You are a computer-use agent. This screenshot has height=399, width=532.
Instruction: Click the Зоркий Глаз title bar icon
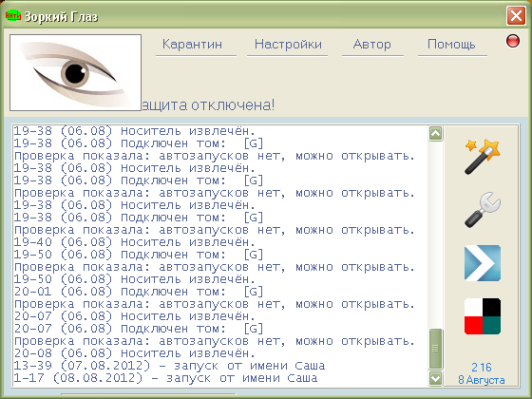13,15
